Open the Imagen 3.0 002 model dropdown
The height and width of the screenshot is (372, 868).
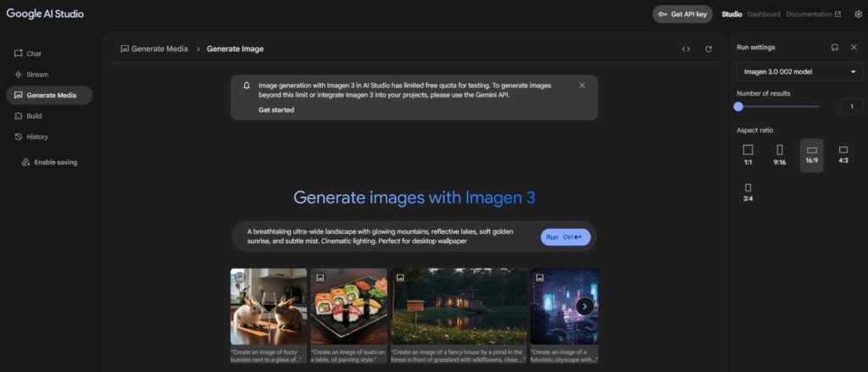coord(800,72)
